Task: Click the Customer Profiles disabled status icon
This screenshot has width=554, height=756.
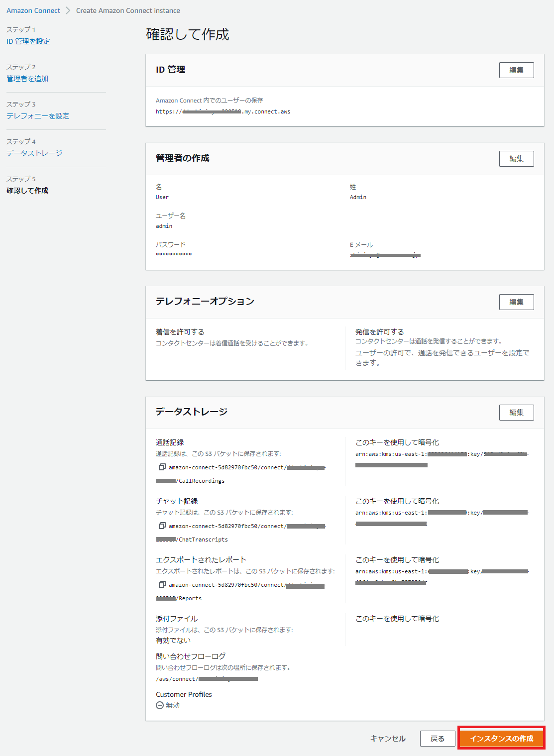Action: pyautogui.click(x=160, y=705)
